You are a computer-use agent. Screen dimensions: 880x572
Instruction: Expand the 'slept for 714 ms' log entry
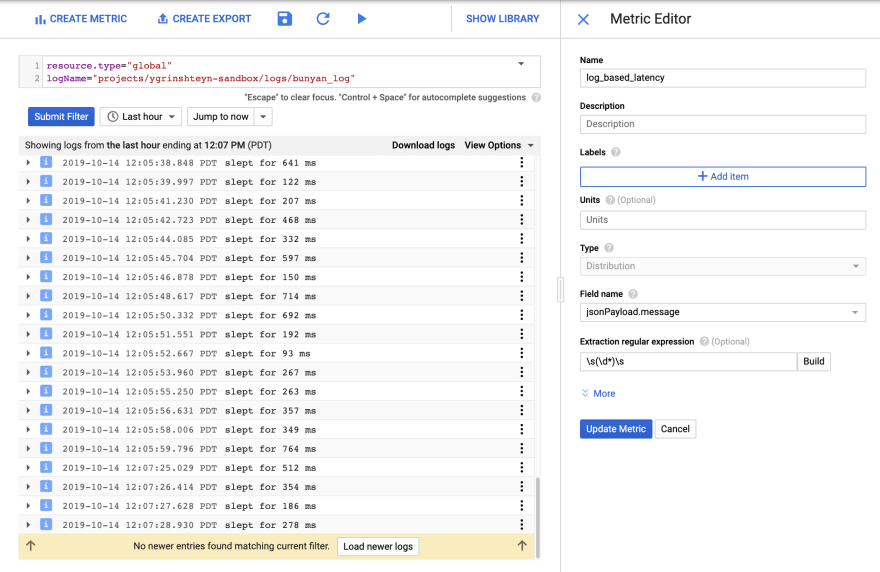[28, 296]
